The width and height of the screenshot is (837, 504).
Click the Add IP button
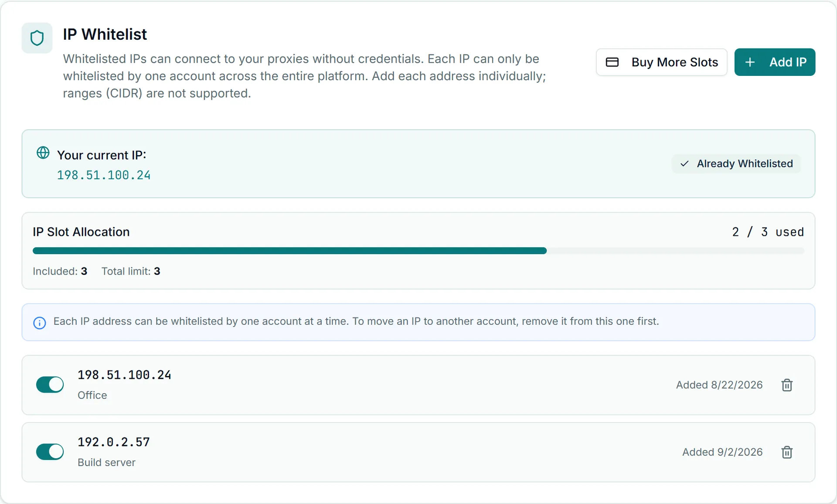775,62
